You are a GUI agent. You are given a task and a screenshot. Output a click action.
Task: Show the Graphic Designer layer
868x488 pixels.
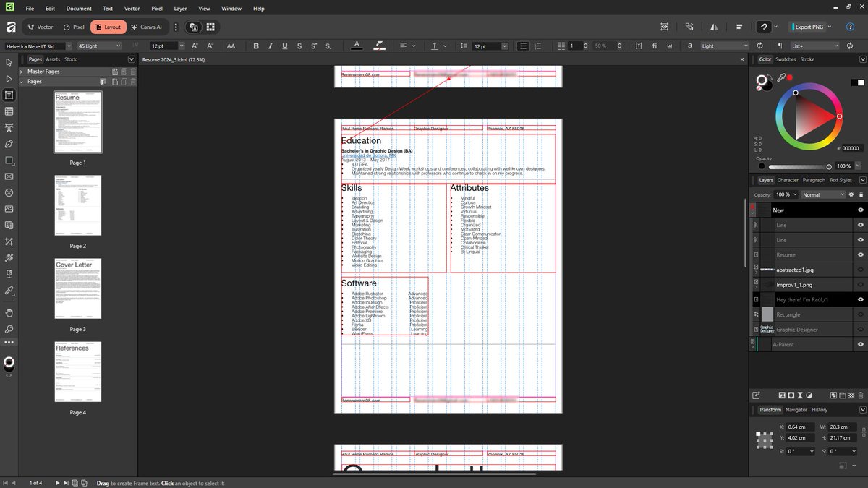click(861, 330)
